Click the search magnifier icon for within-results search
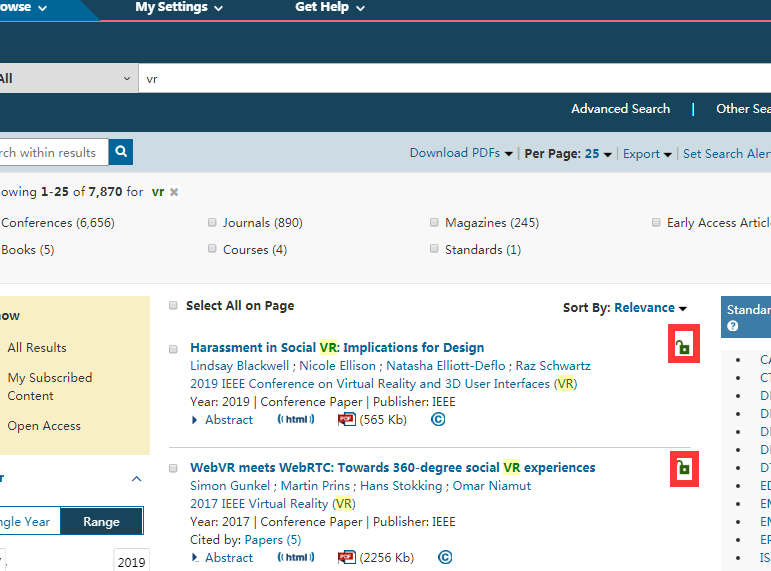The width and height of the screenshot is (771, 571). click(121, 152)
